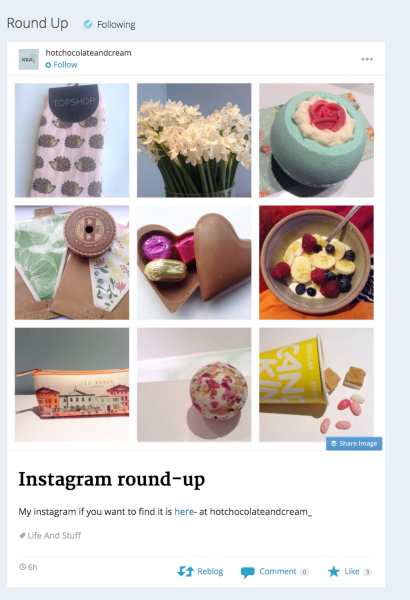Follow hotchocolateandcream via the plus icon
410x600 pixels.
point(48,65)
